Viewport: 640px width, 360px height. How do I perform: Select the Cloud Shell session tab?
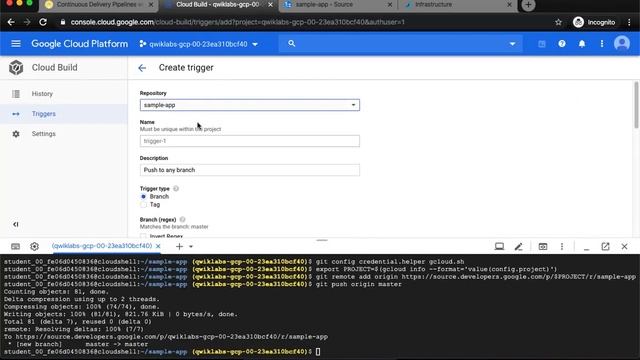coord(102,246)
